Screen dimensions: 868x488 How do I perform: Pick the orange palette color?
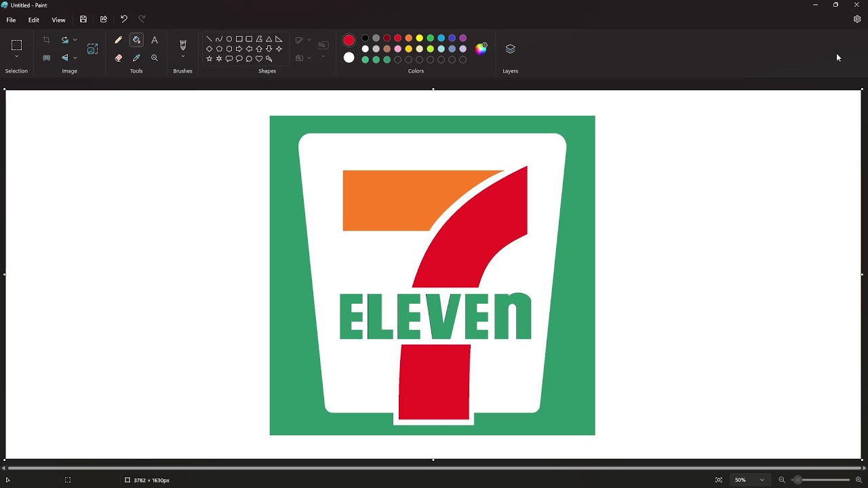click(408, 38)
